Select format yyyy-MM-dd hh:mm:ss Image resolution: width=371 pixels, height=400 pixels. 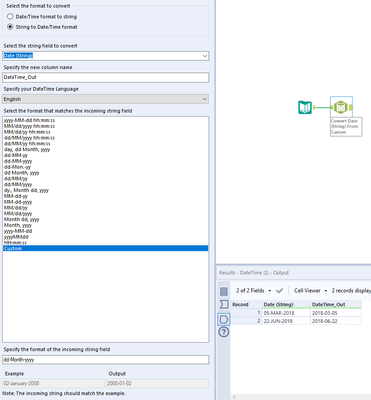click(105, 120)
